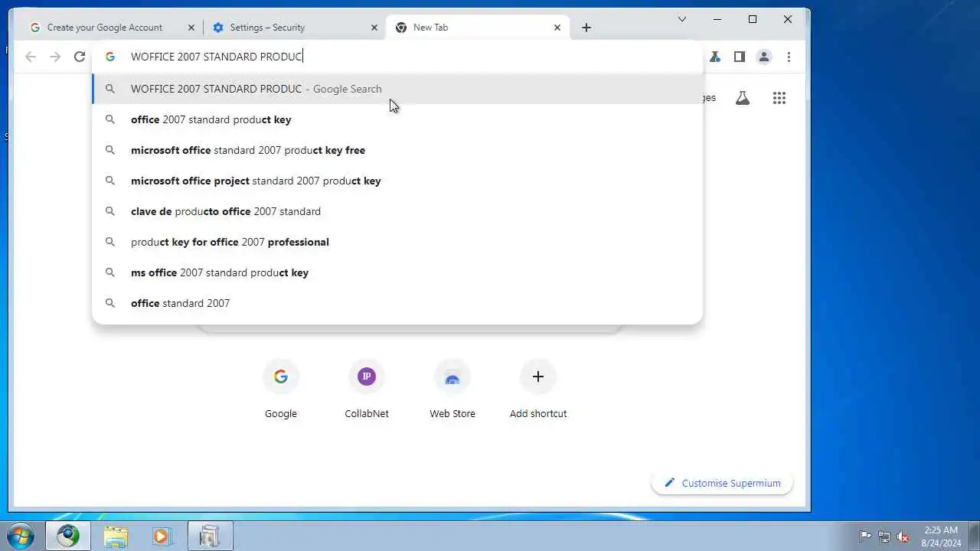The image size is (980, 551).
Task: Open a new tab with plus button
Action: click(586, 28)
